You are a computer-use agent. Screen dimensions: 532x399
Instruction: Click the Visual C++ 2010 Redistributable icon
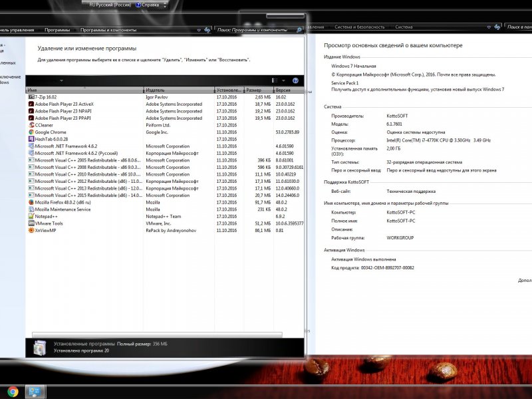(31, 174)
